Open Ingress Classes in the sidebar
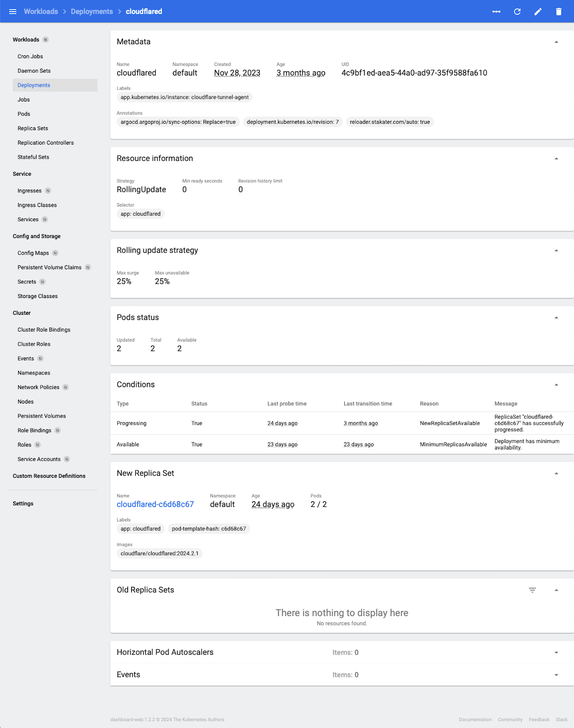The height and width of the screenshot is (728, 574). pos(37,205)
